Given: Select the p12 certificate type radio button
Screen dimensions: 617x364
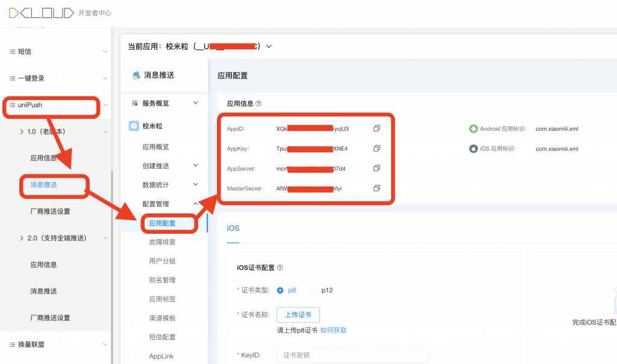Looking at the screenshot, I should (x=313, y=290).
